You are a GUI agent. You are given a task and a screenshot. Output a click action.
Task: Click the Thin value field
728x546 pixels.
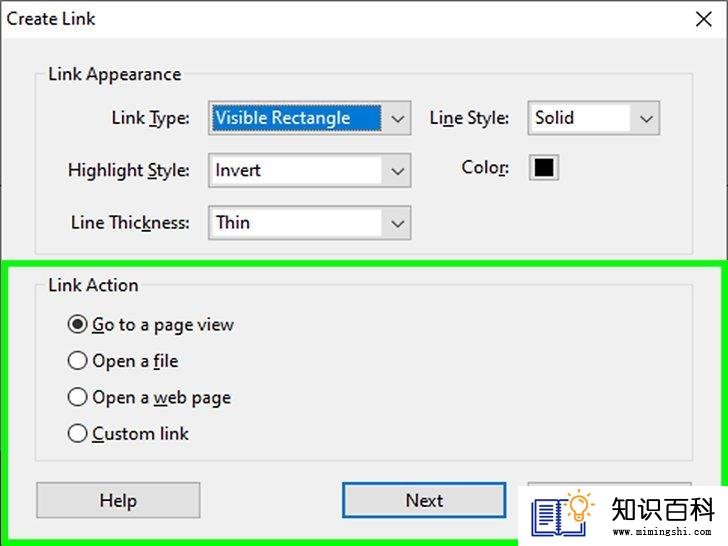(x=295, y=223)
